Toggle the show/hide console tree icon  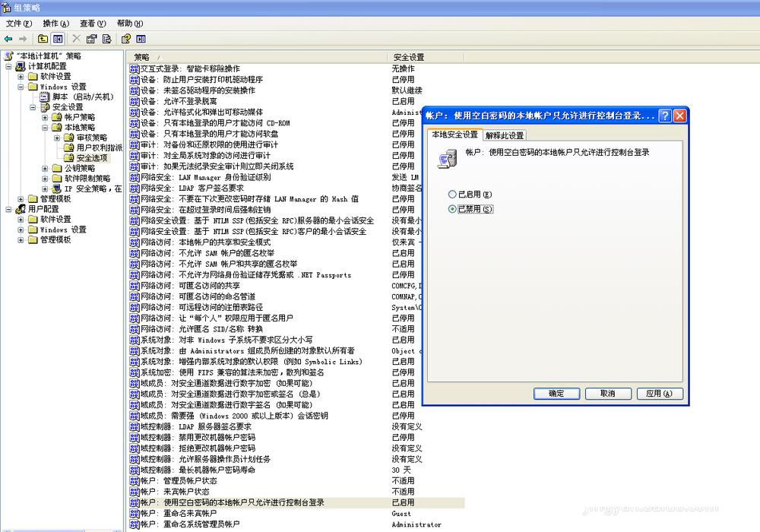(58, 39)
